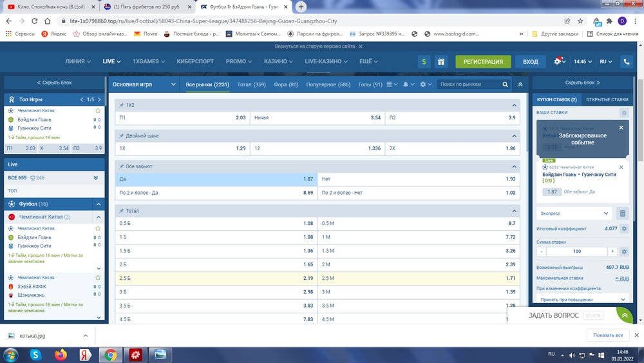Open the Основная игра dropdown
This screenshot has width=644, height=363.
point(144,84)
